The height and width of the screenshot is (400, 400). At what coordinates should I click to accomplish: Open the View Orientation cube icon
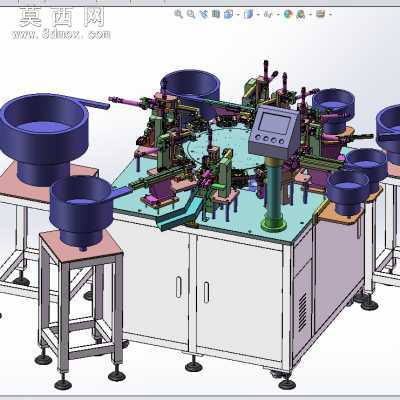click(228, 14)
